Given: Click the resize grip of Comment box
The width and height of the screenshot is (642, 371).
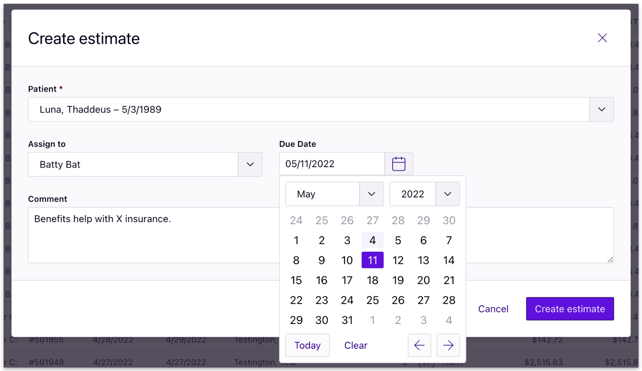Looking at the screenshot, I should [610, 260].
